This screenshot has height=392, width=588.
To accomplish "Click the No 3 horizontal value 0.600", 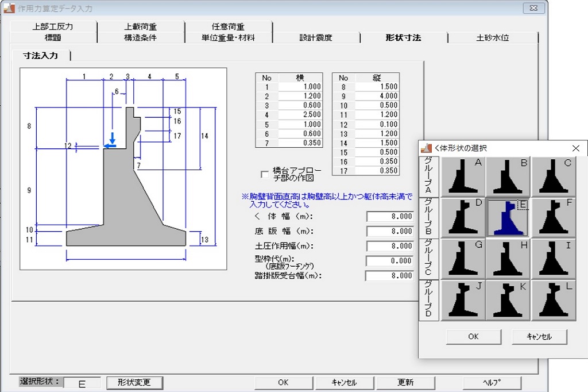I will (300, 106).
